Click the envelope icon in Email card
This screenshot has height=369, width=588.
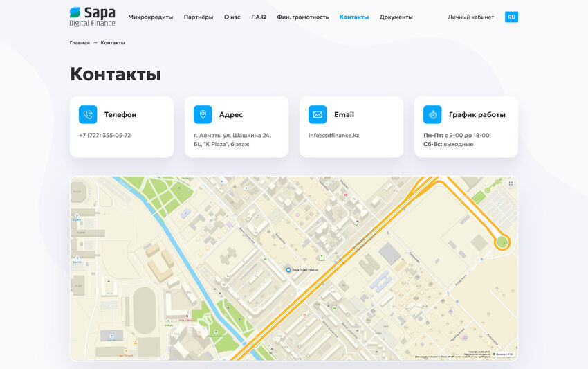click(318, 115)
